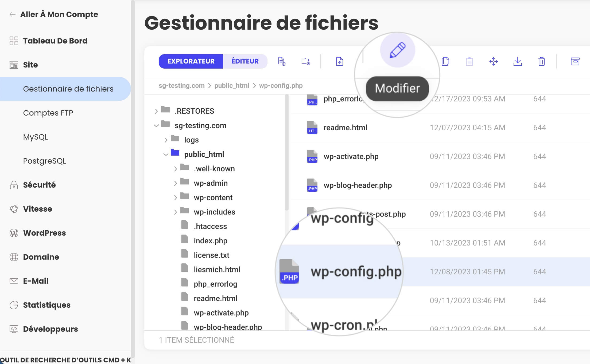The width and height of the screenshot is (590, 364).
Task: Click the back arrow beside Aller À Mon Compte
Action: coord(12,14)
